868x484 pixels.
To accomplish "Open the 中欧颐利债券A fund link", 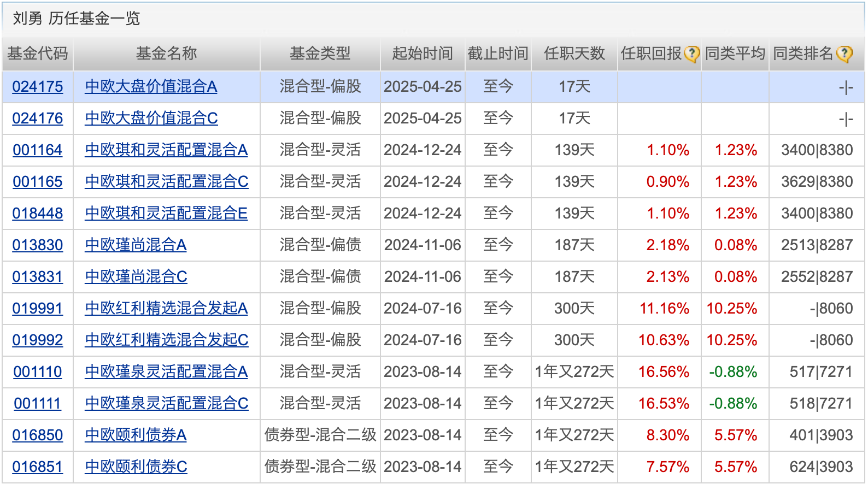I will (136, 435).
